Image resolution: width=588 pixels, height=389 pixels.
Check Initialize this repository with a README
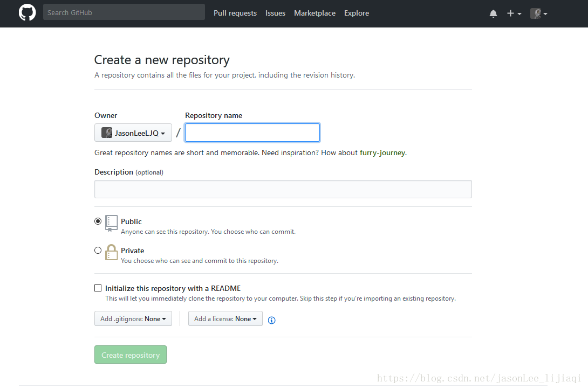(x=98, y=288)
